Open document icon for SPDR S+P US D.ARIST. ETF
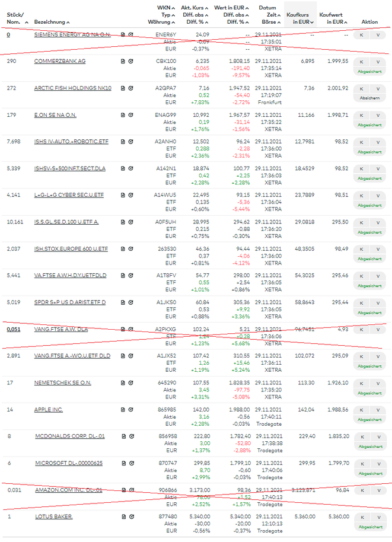 tap(123, 302)
